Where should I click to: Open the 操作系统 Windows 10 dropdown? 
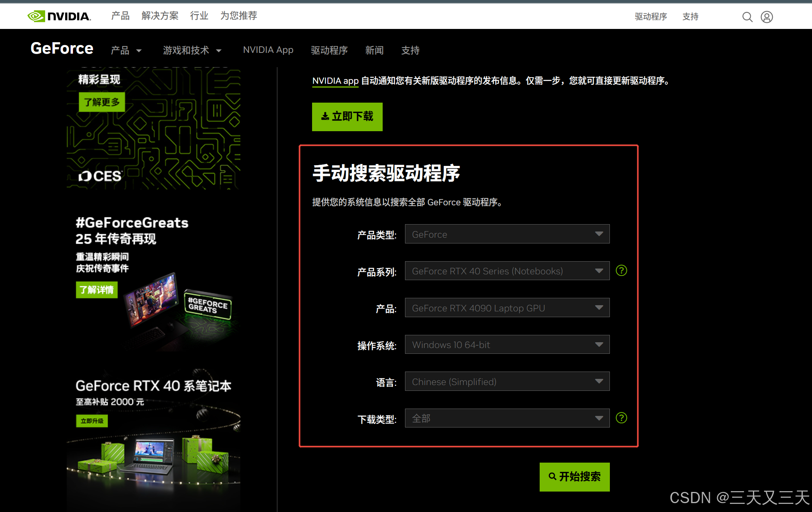pyautogui.click(x=507, y=345)
